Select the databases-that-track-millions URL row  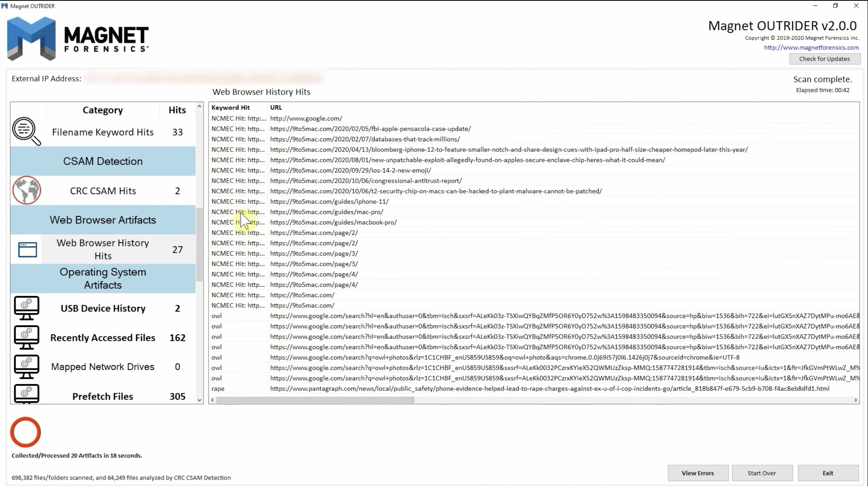534,139
